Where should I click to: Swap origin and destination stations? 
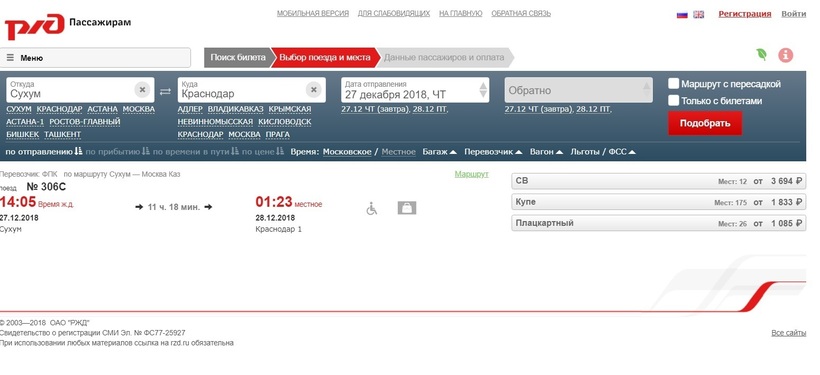(x=165, y=92)
